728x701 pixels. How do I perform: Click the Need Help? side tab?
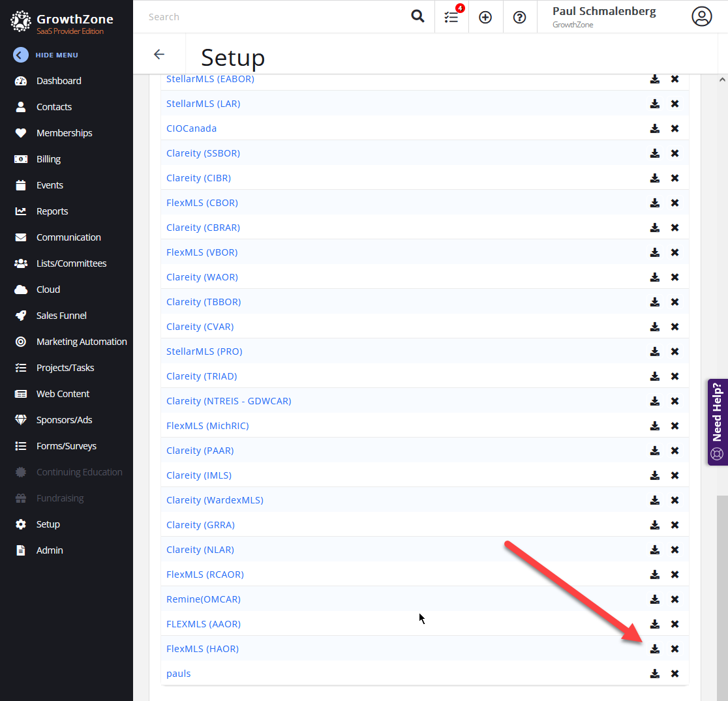[717, 422]
